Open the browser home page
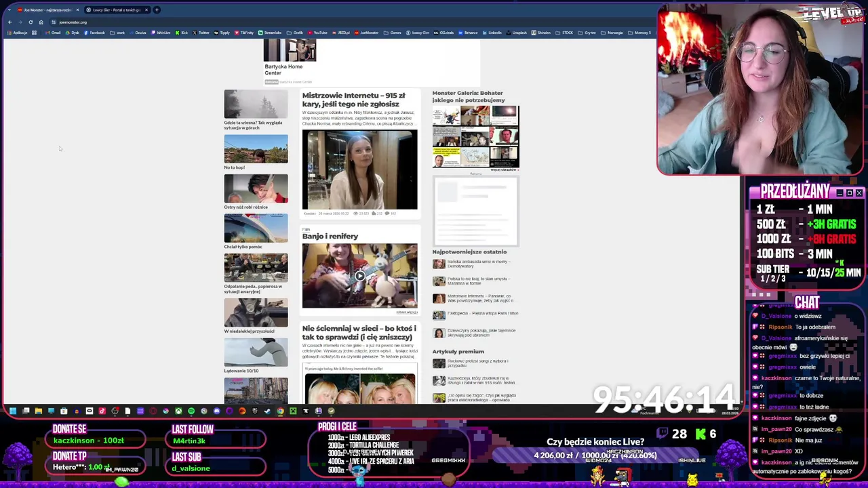 41,22
